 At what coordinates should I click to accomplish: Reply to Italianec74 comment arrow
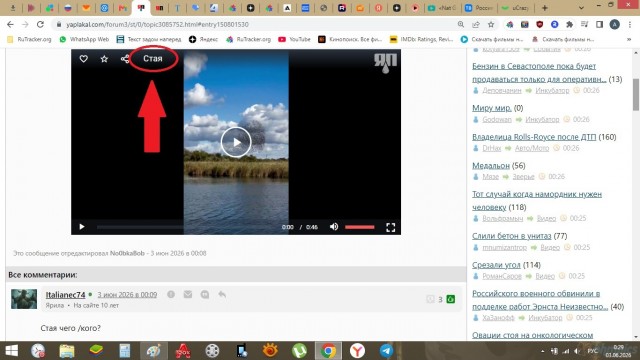(222, 294)
